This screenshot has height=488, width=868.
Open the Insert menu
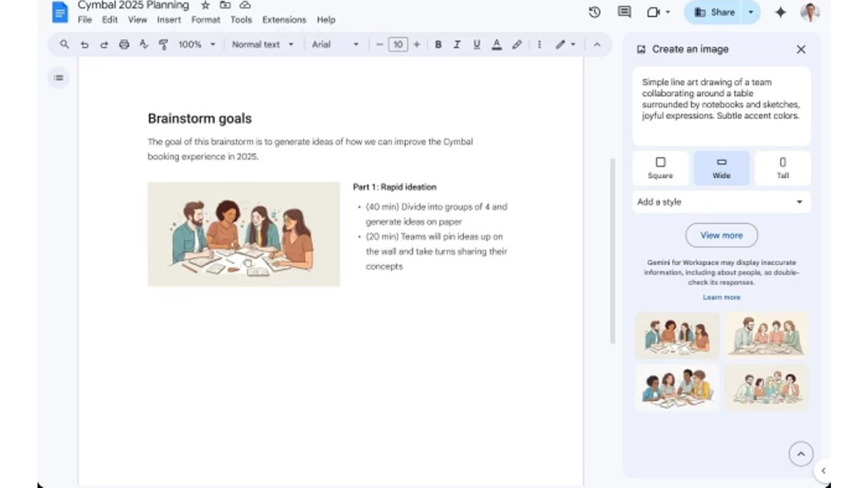(x=169, y=20)
